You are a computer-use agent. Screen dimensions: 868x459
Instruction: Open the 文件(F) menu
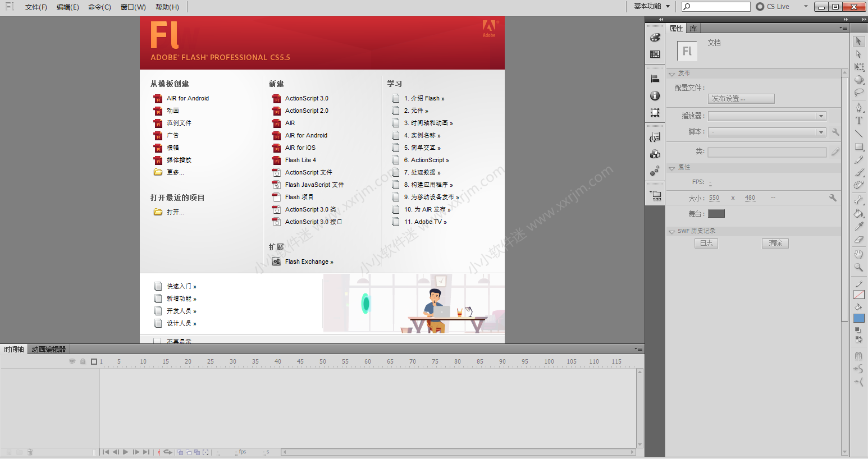36,7
